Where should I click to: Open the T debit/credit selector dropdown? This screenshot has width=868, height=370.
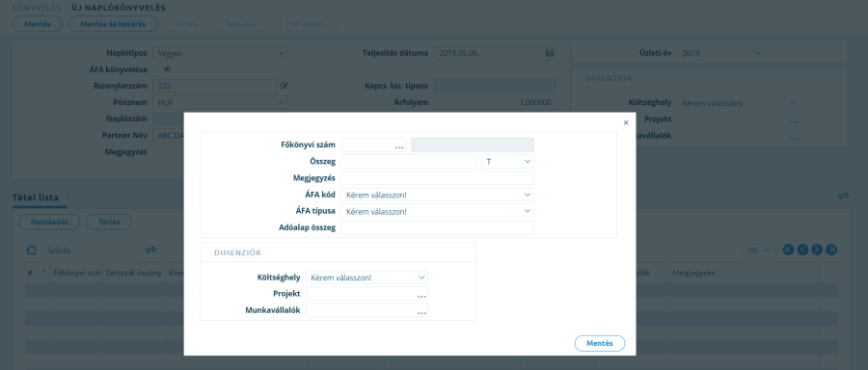point(508,162)
